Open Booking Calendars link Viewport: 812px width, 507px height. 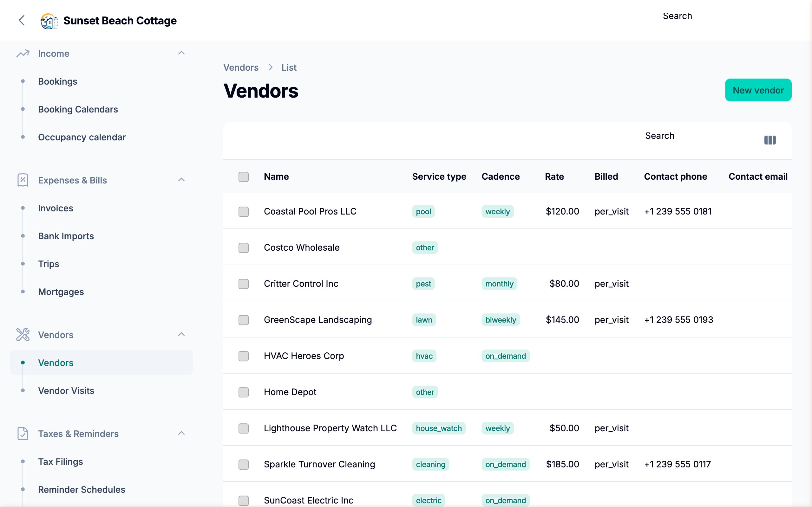tap(78, 109)
